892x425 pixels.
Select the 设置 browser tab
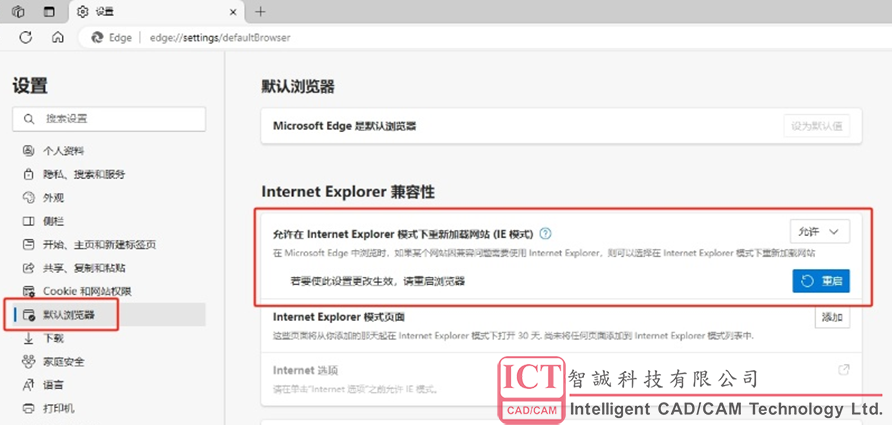tap(155, 11)
